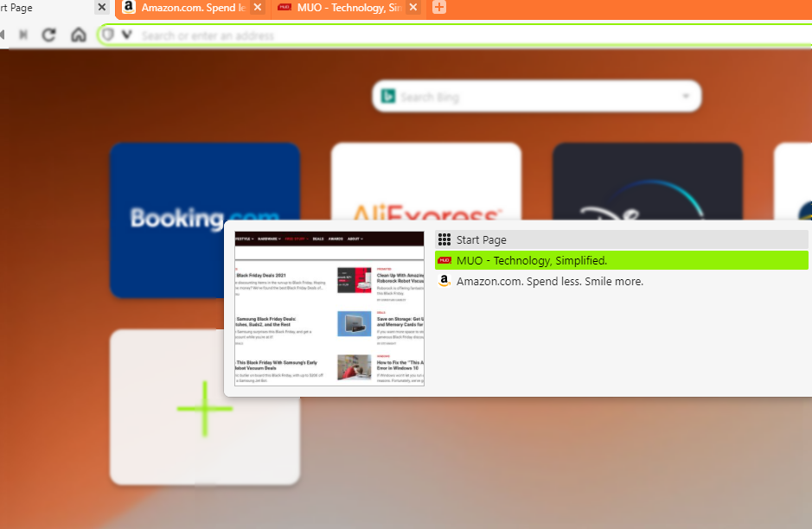Select MUO - Technology, Simplified in tab cycler

622,260
